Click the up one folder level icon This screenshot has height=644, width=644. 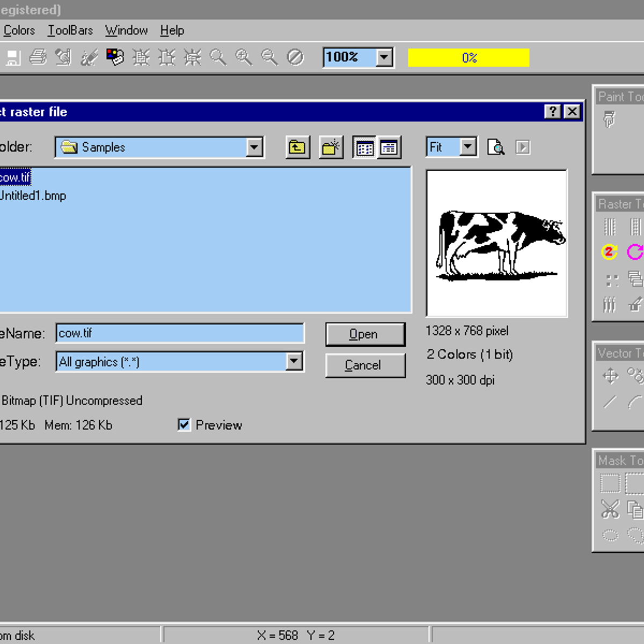(297, 148)
